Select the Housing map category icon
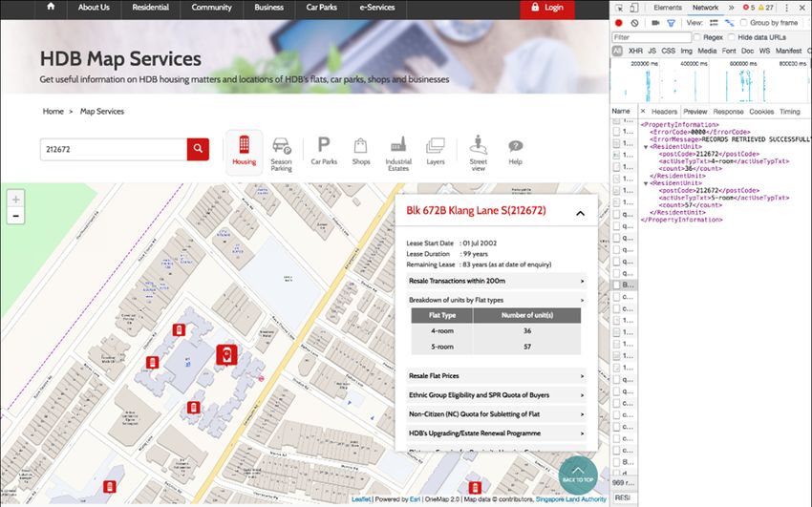812x507 pixels. tap(244, 151)
